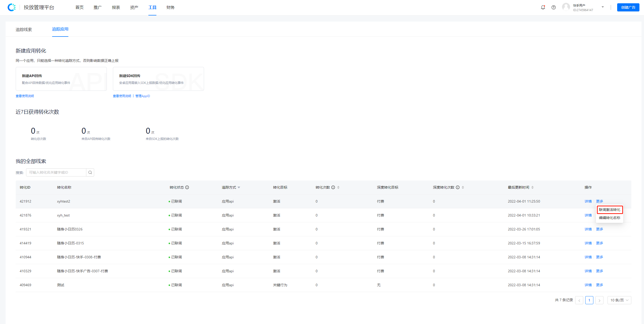Click info icon beside 转化状态 header
Image resolution: width=644 pixels, height=324 pixels.
[187, 187]
